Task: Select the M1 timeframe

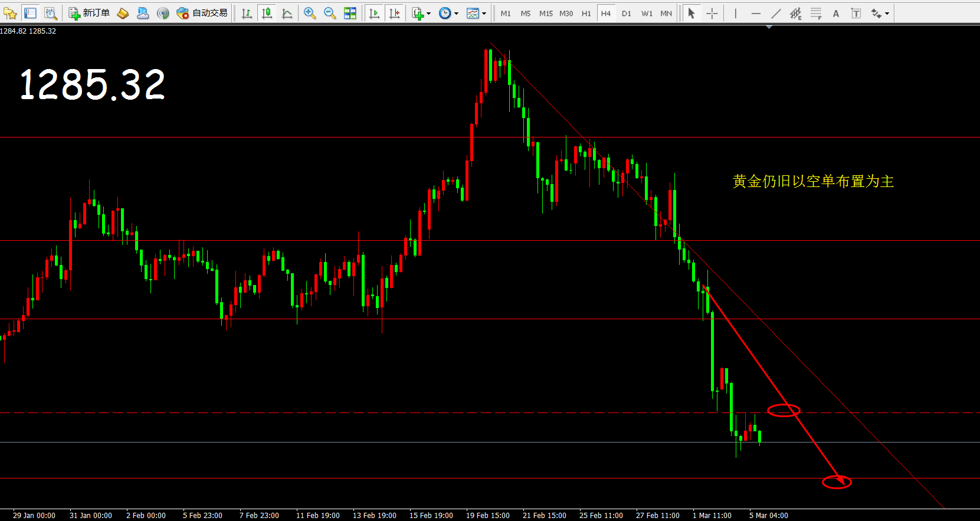Action: coord(506,13)
